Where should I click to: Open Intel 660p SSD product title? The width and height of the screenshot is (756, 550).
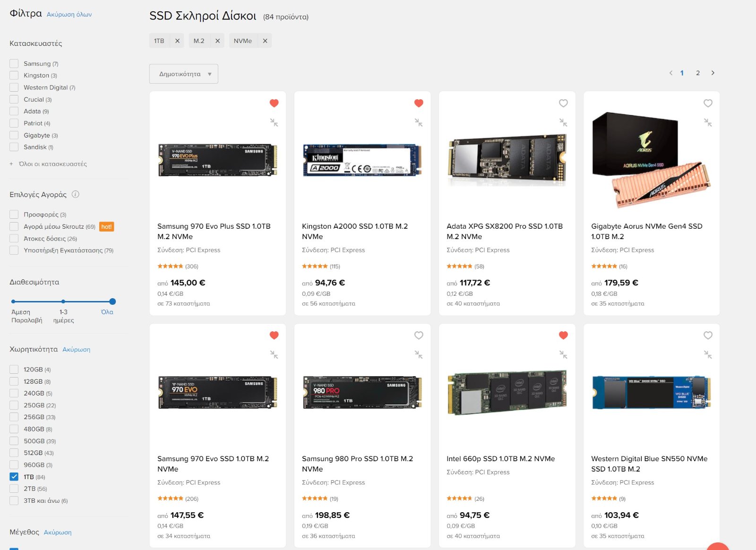(501, 459)
